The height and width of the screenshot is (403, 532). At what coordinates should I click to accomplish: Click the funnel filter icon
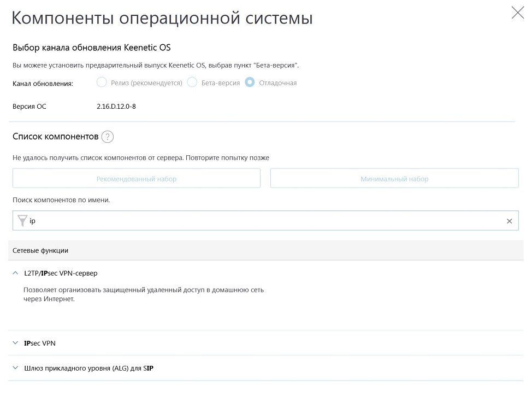[x=22, y=221]
